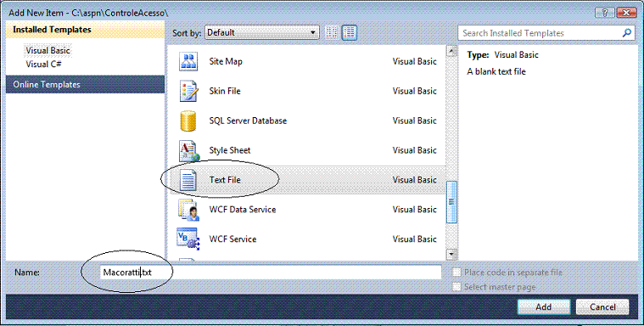The width and height of the screenshot is (644, 326).
Task: Click the template list scroll down arrow
Action: 451,255
